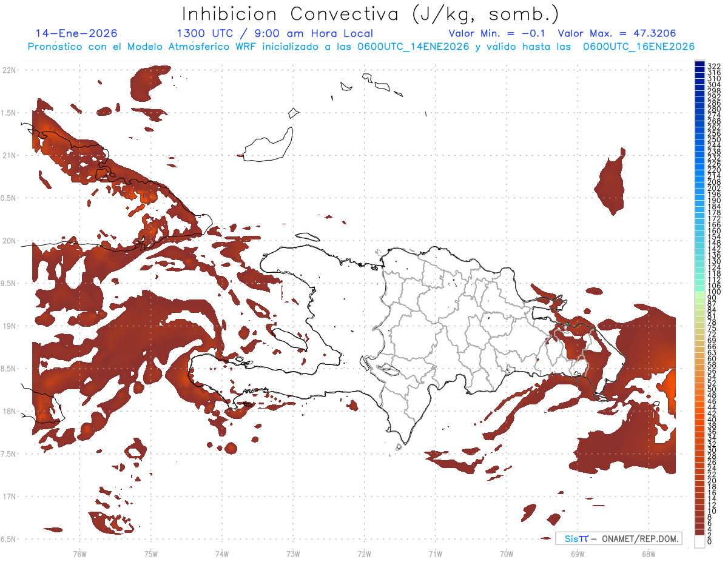Click the '74W' longitude label
This screenshot has height=562, width=728.
coord(222,554)
